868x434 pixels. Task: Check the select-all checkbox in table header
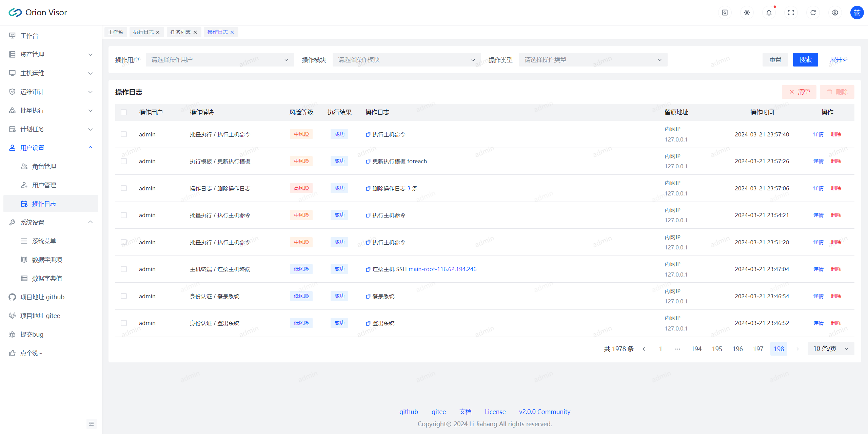[124, 112]
